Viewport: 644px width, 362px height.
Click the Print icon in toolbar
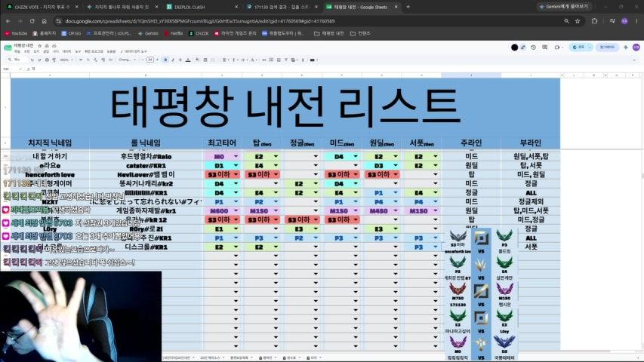point(47,60)
